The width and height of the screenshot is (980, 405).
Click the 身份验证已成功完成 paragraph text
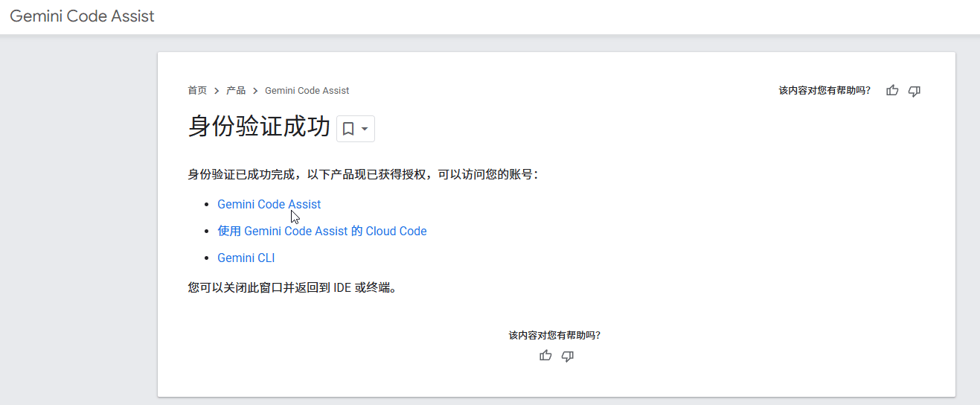pos(362,175)
